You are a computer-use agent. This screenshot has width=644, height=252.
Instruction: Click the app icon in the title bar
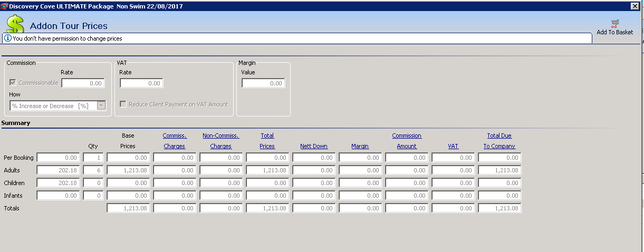coord(5,5)
